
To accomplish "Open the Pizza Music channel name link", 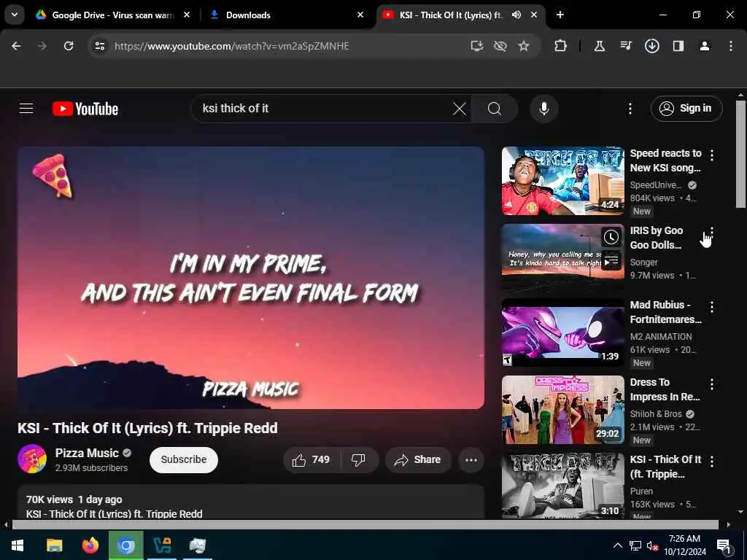I will click(x=87, y=453).
